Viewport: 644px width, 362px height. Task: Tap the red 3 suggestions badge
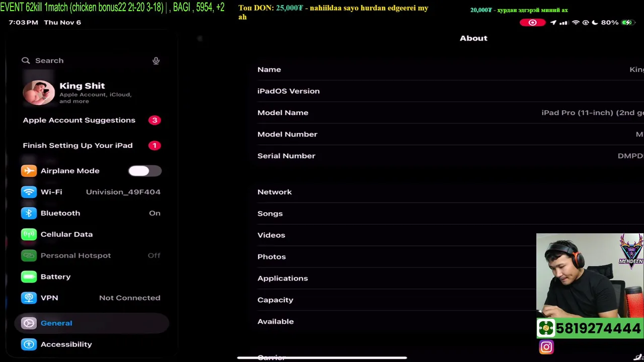(x=154, y=120)
